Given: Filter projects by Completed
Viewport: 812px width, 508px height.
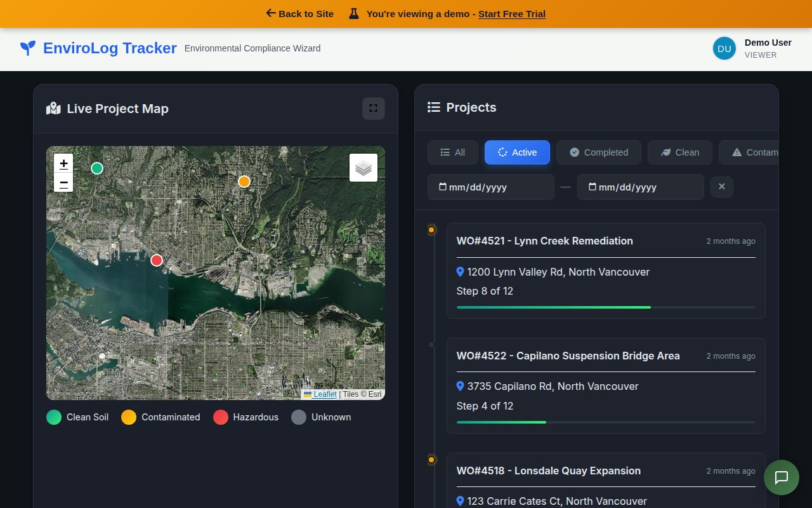Looking at the screenshot, I should click(599, 152).
